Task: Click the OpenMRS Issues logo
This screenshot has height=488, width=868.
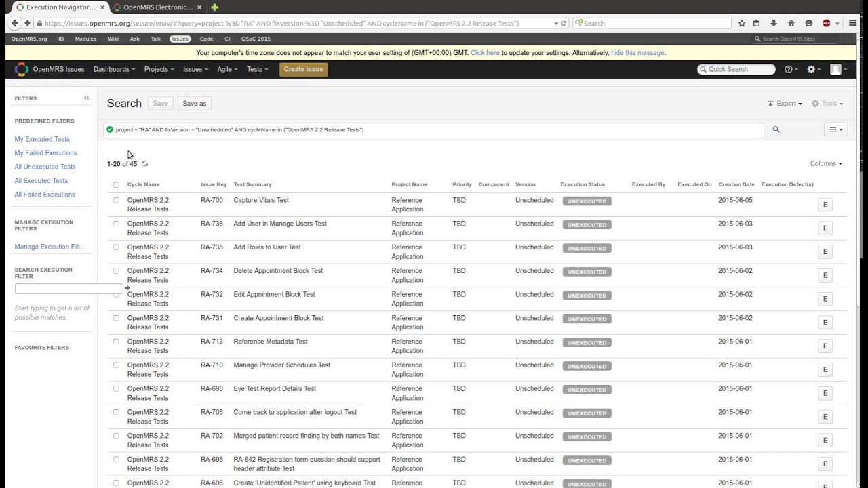Action: point(50,69)
